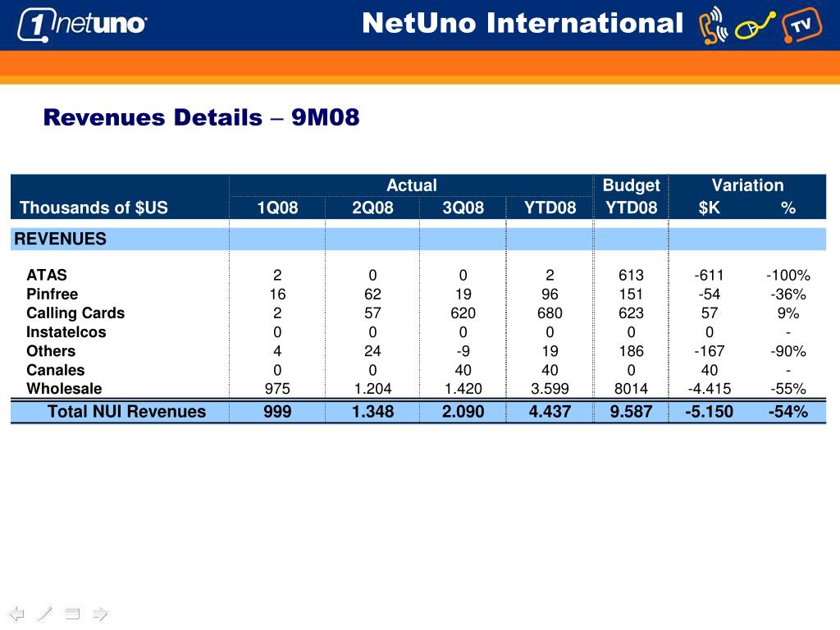Click the Thousands of $US label

pos(94,208)
